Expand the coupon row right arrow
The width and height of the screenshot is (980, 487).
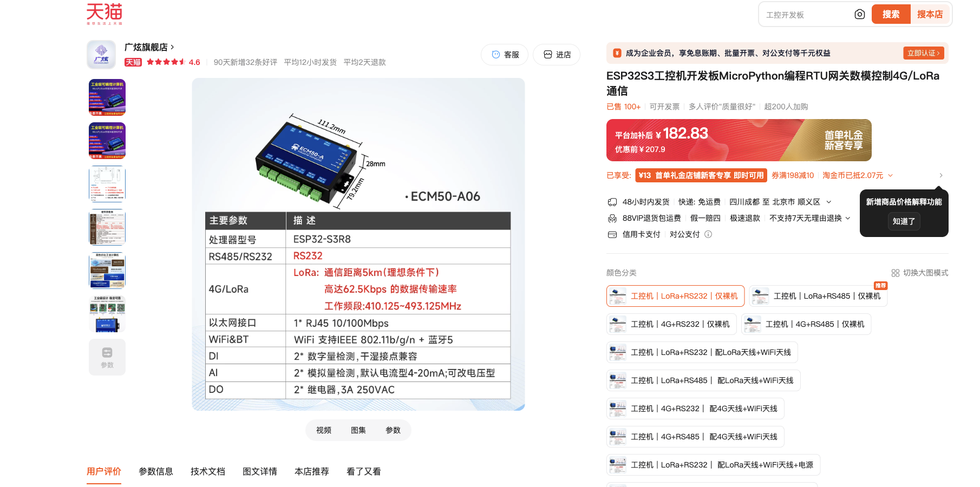(x=941, y=175)
